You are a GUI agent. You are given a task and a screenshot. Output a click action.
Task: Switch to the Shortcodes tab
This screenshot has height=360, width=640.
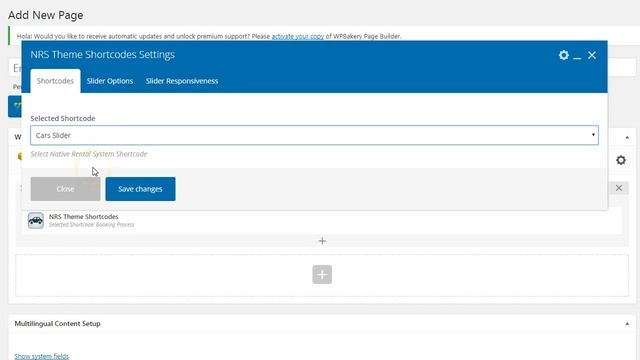pyautogui.click(x=55, y=81)
